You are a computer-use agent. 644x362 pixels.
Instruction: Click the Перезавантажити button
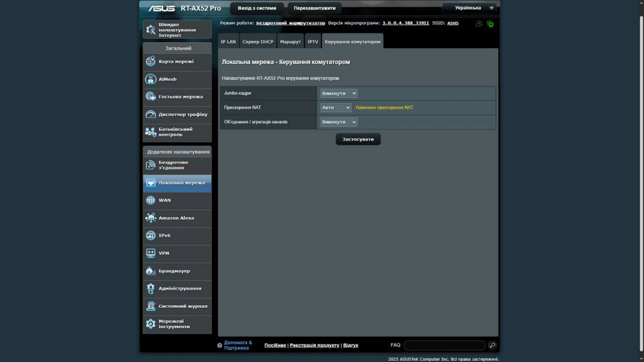[314, 8]
